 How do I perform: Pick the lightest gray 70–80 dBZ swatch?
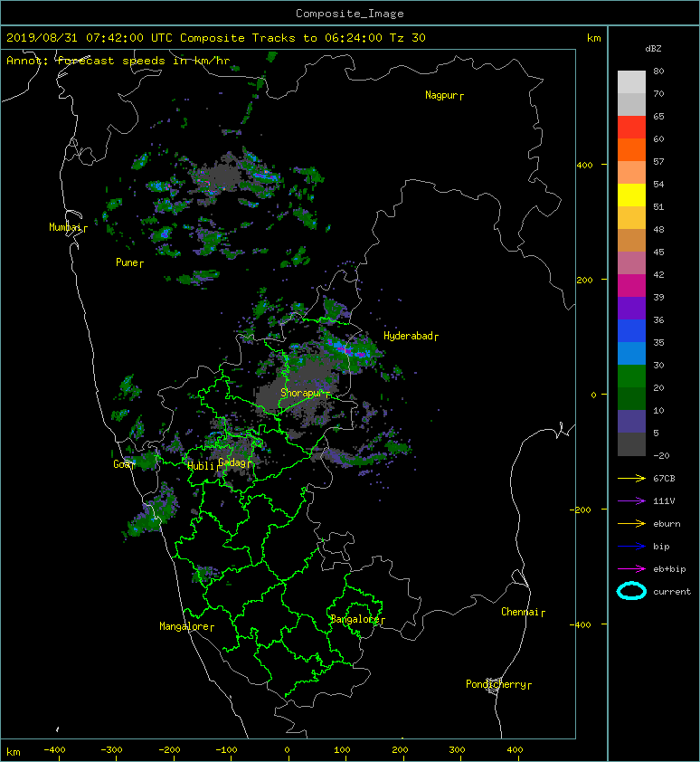pos(631,82)
